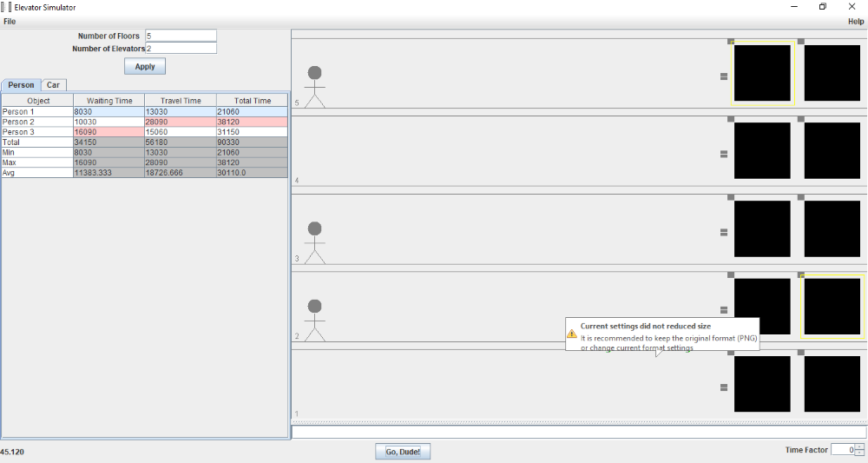
Task: Close the Elevator Simulator window
Action: [x=852, y=7]
